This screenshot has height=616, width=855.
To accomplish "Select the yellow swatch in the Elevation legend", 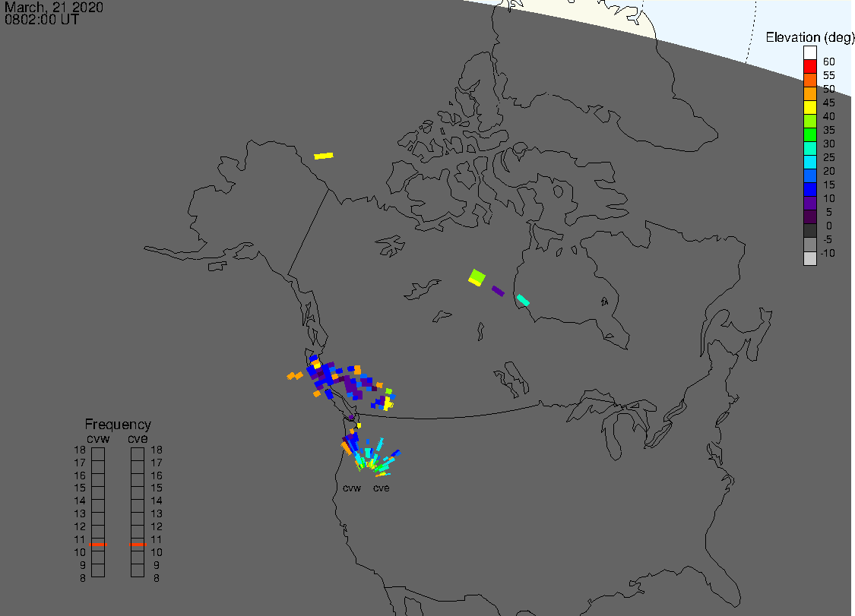I will coord(810,108).
